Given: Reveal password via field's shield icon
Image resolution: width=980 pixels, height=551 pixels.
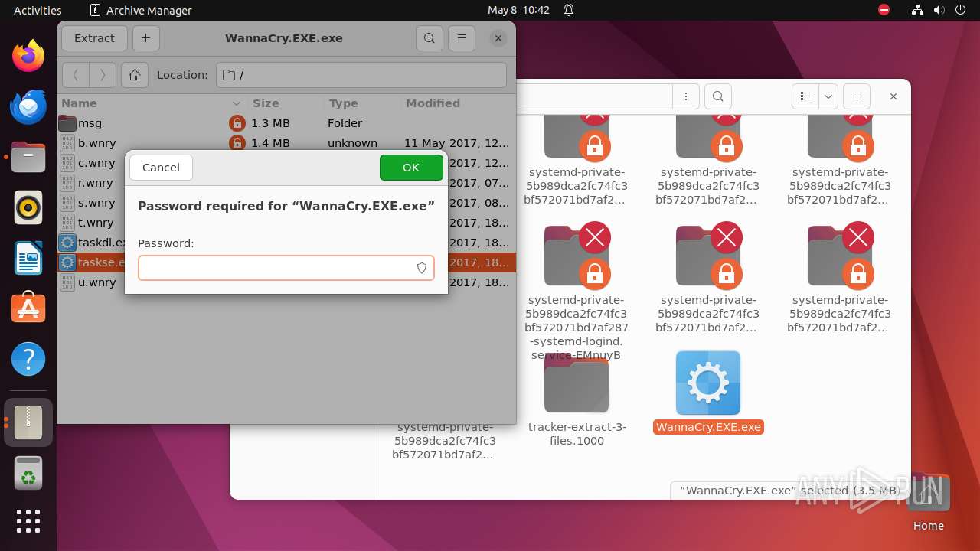Looking at the screenshot, I should pos(421,268).
